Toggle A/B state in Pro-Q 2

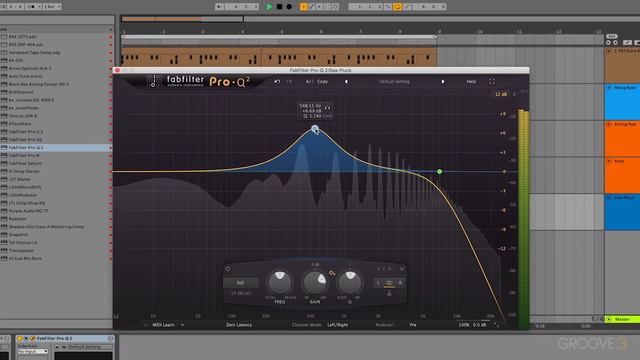pyautogui.click(x=309, y=82)
